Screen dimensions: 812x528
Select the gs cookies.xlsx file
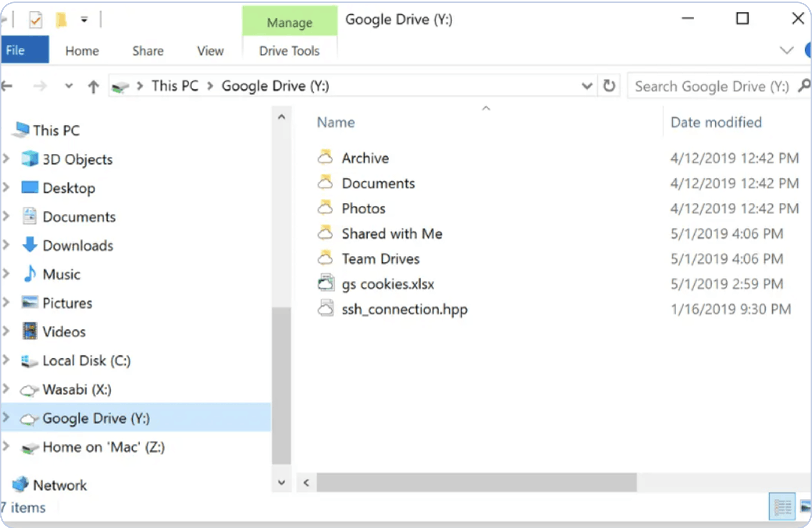(388, 284)
